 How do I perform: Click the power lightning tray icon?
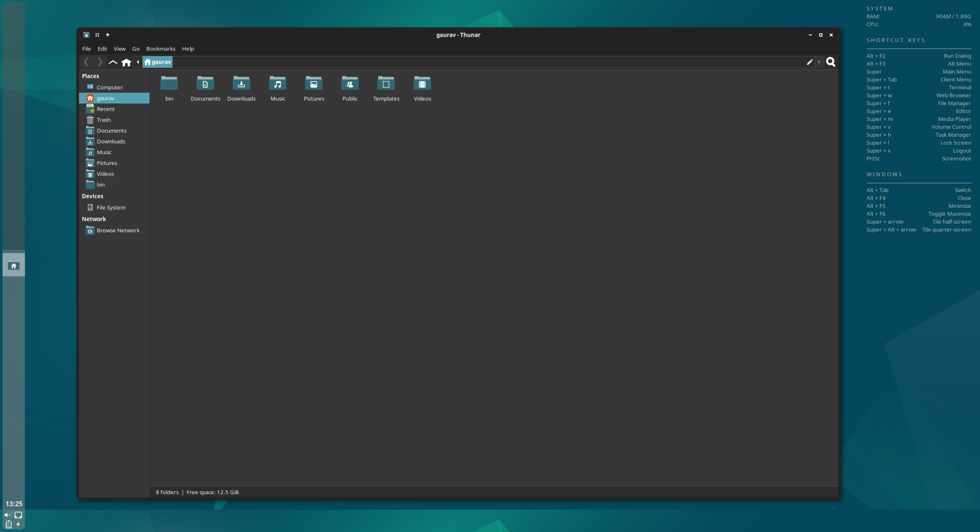18,524
